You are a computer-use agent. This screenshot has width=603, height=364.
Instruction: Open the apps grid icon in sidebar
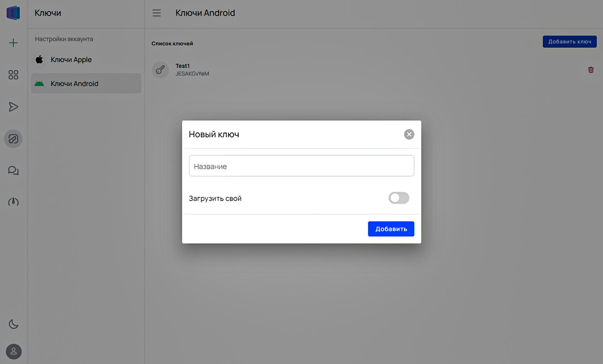pos(13,75)
